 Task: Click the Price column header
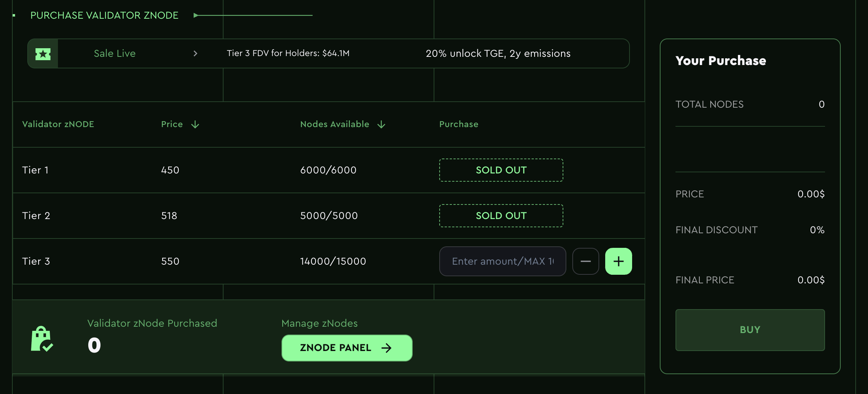tap(172, 124)
